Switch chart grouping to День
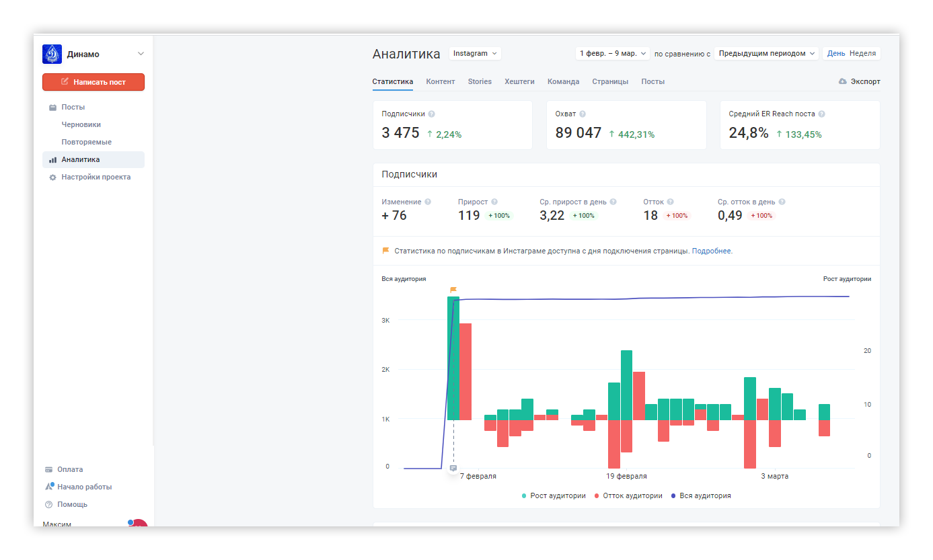The height and width of the screenshot is (560, 933). click(x=836, y=53)
